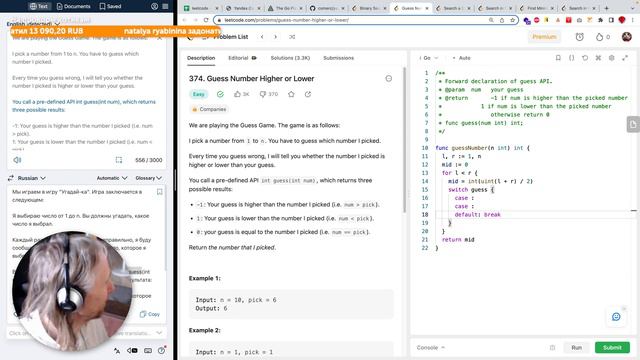Open the Auto dropdown in the editor toolbar

tap(462, 58)
